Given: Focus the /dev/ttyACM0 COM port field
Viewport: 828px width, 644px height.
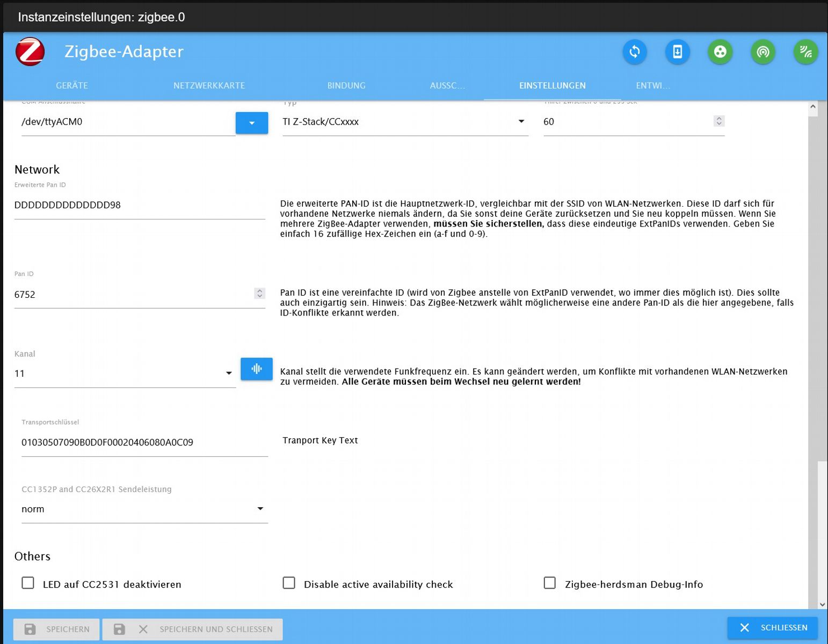Looking at the screenshot, I should (x=128, y=122).
